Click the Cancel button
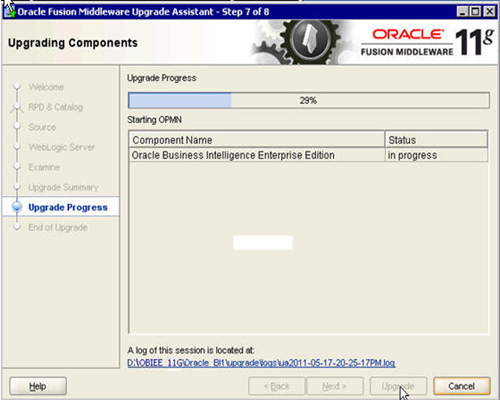The image size is (500, 400). [x=462, y=386]
